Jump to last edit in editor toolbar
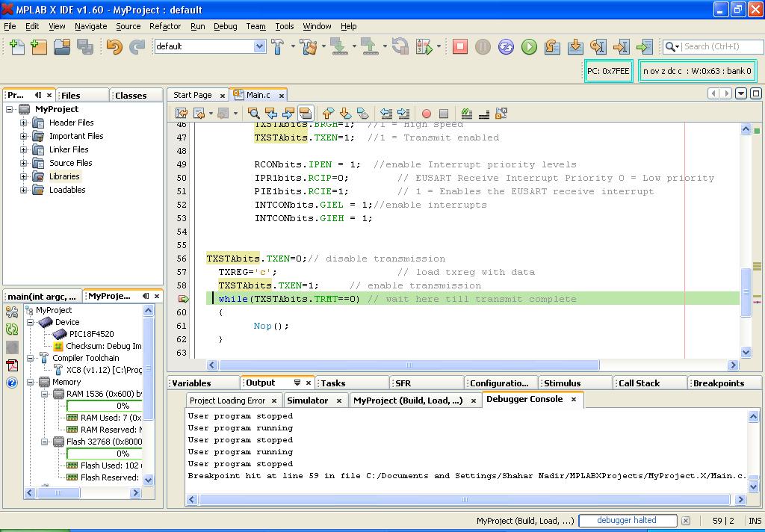The width and height of the screenshot is (765, 532). tap(182, 114)
